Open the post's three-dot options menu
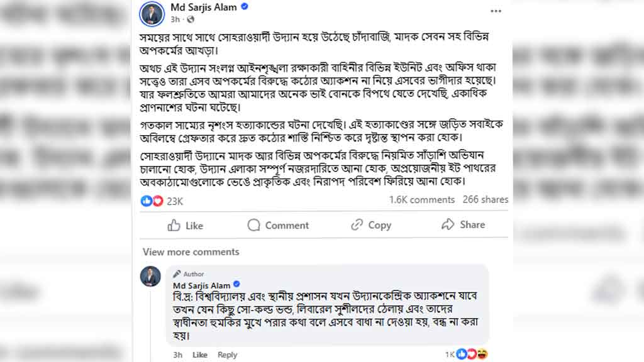 (496, 11)
